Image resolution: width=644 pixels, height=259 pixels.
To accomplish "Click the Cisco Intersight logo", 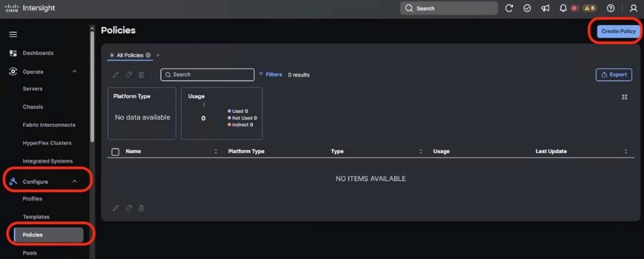I will tap(30, 8).
